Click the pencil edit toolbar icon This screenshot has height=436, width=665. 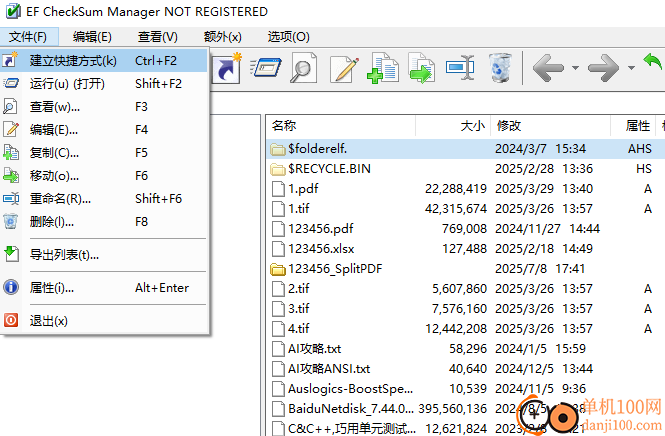coord(344,69)
